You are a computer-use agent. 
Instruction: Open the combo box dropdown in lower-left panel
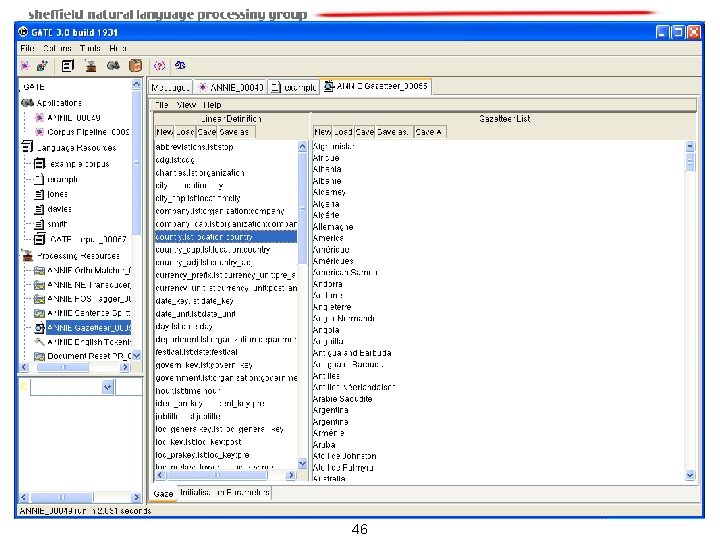(x=107, y=387)
